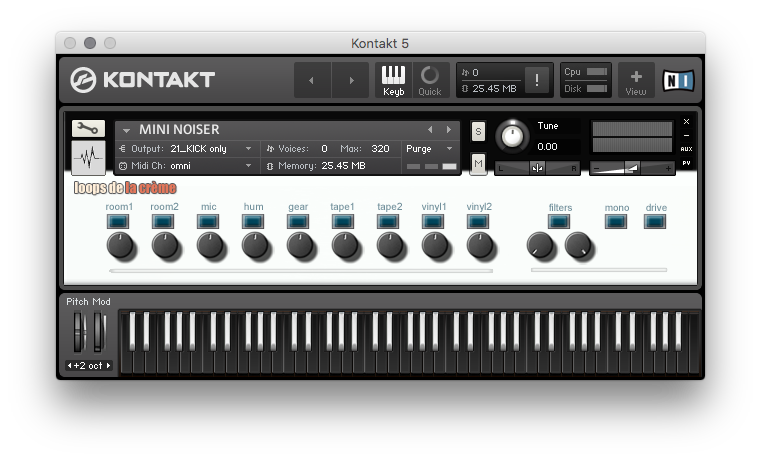
Task: Open the MINI NOISER instrument menu arrow
Action: tap(126, 130)
